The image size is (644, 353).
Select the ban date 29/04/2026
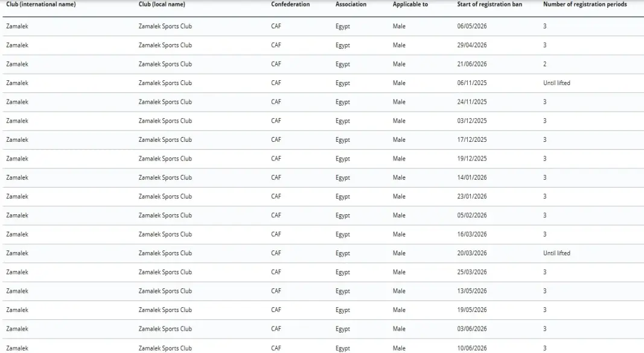pos(472,45)
